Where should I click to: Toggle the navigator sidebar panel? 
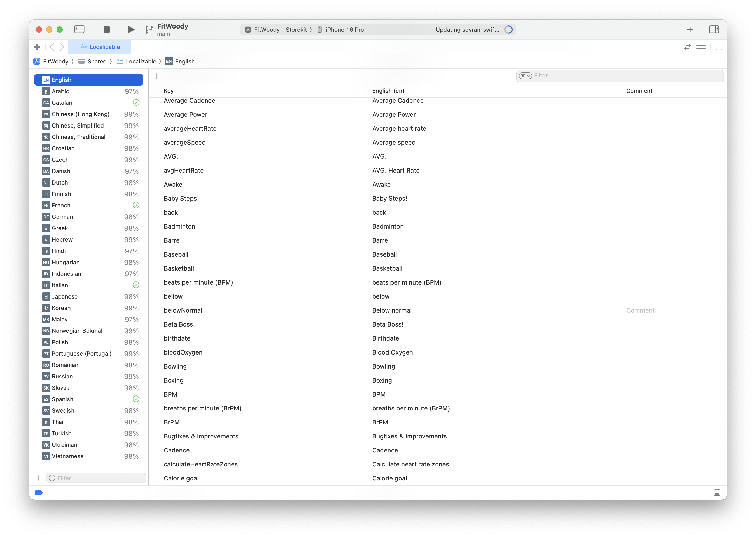(79, 30)
